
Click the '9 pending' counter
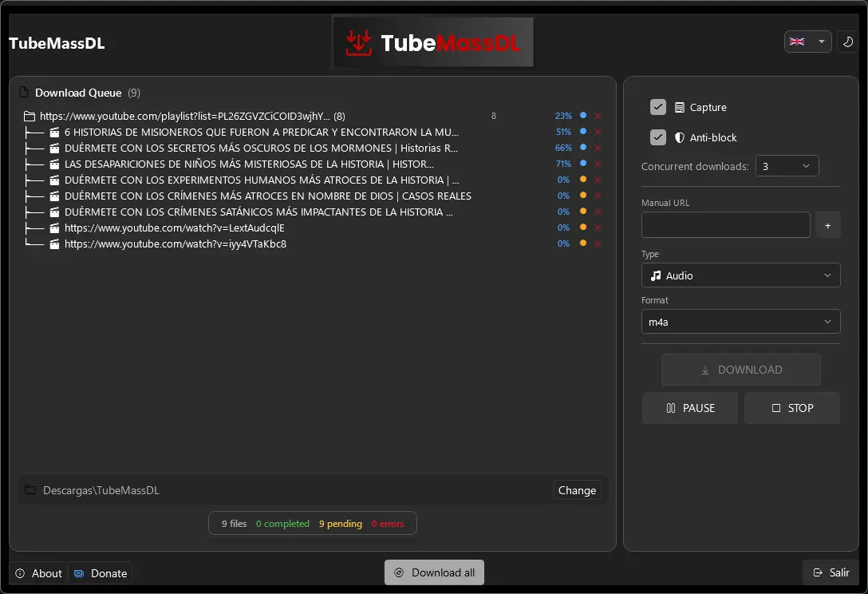341,524
